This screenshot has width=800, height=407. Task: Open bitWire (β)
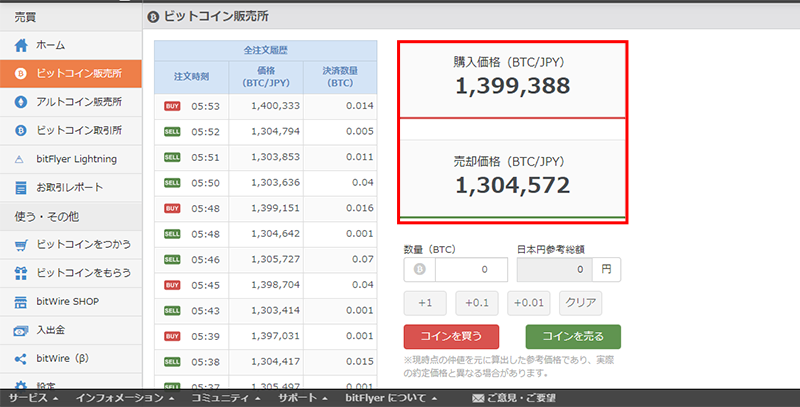(x=71, y=359)
